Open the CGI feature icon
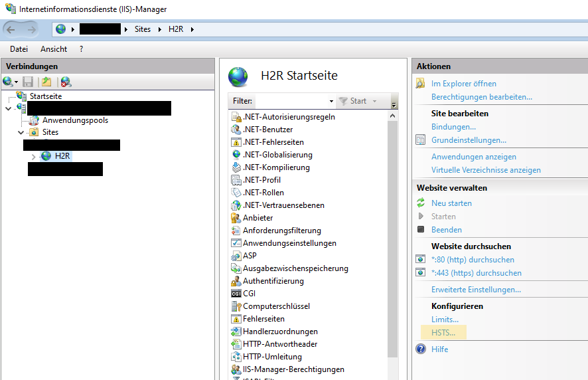 coord(236,294)
